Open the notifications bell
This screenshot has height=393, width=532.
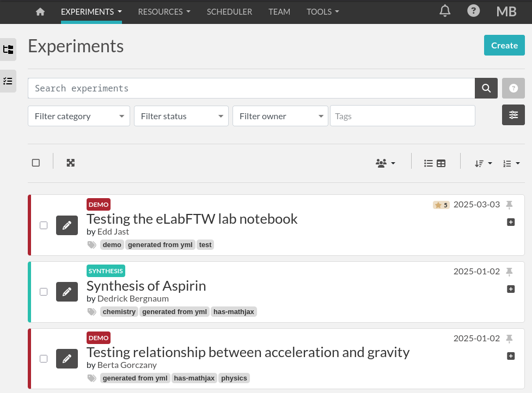coord(445,11)
